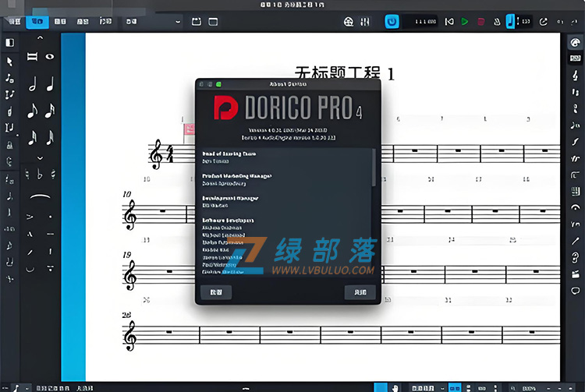This screenshot has width=585, height=392.
Task: Open the clefs panel on right
Action: 575,76
